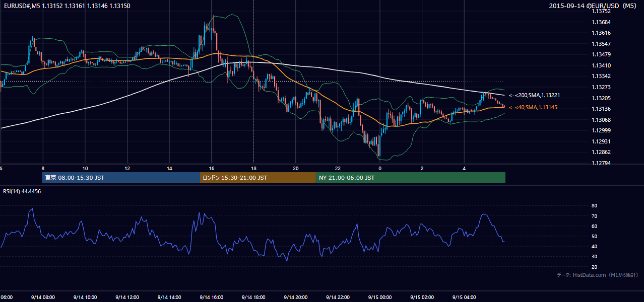Click the EURUSD#,M5 chart title text
The height and width of the screenshot is (302, 644).
click(67, 6)
